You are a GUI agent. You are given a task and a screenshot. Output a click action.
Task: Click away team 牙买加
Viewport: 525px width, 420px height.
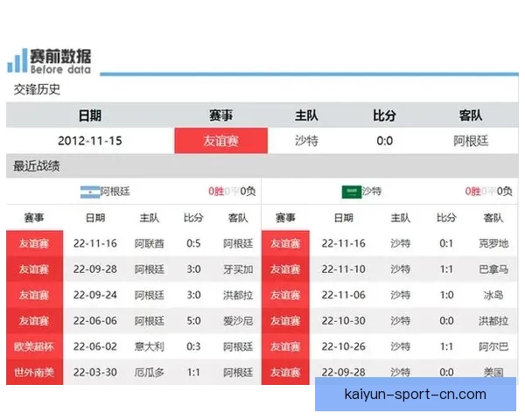238,269
